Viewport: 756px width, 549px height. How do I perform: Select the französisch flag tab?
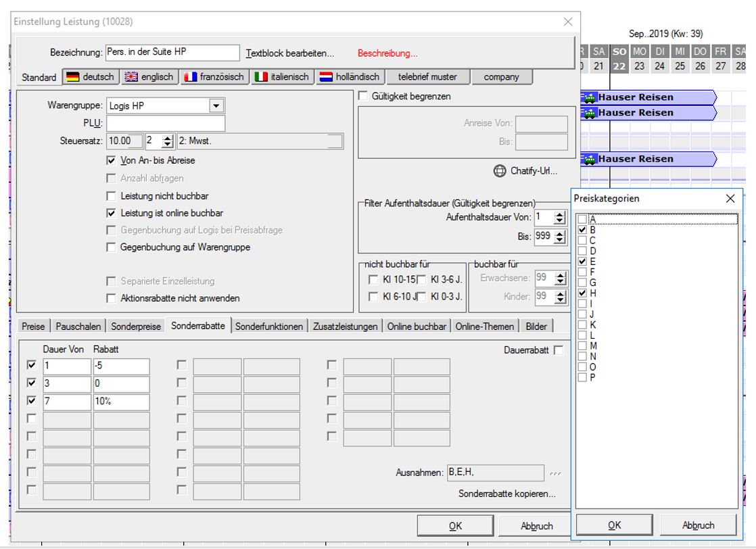click(x=214, y=77)
